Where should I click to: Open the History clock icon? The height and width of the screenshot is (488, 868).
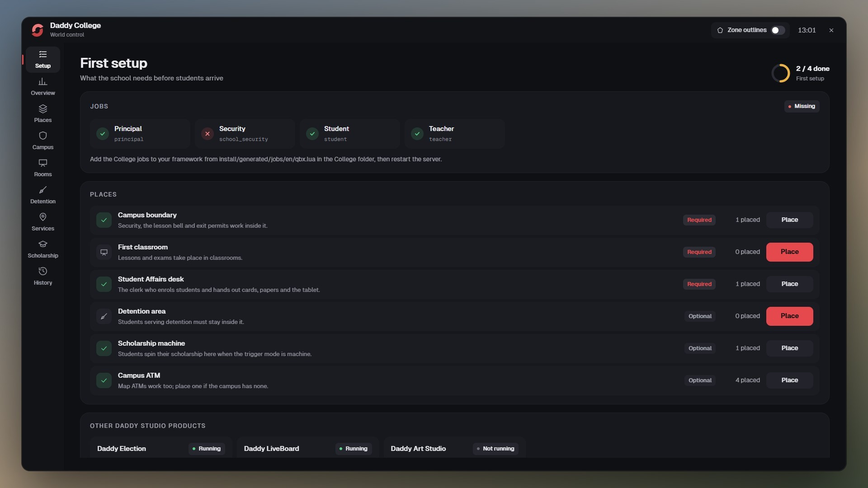(x=42, y=271)
